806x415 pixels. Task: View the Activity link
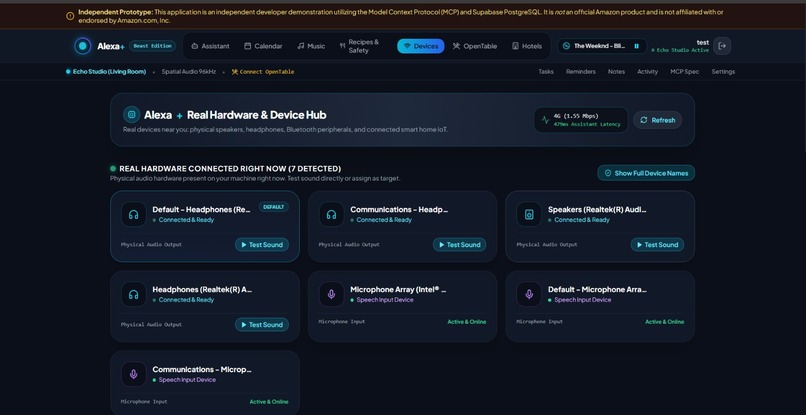tap(647, 71)
